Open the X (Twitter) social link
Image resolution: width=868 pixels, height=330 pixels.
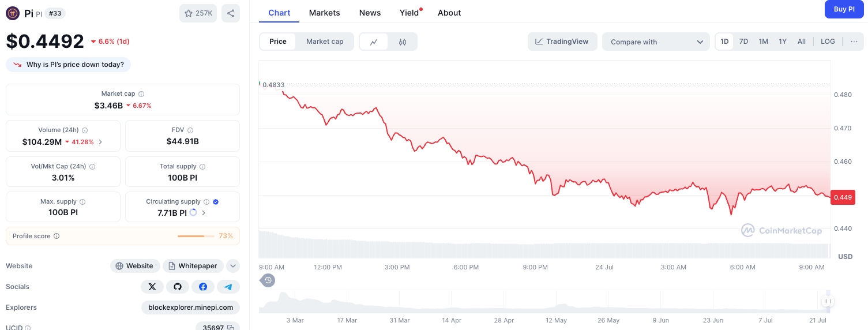(152, 287)
